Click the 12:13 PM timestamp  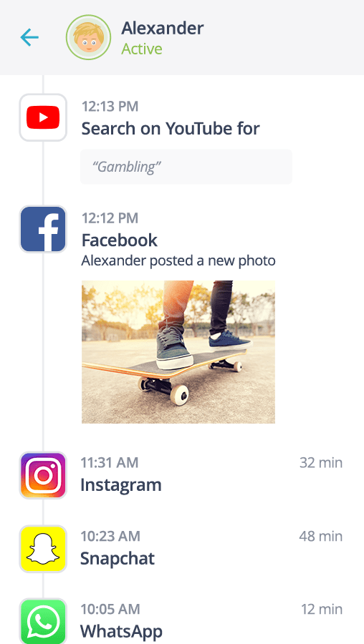[110, 107]
